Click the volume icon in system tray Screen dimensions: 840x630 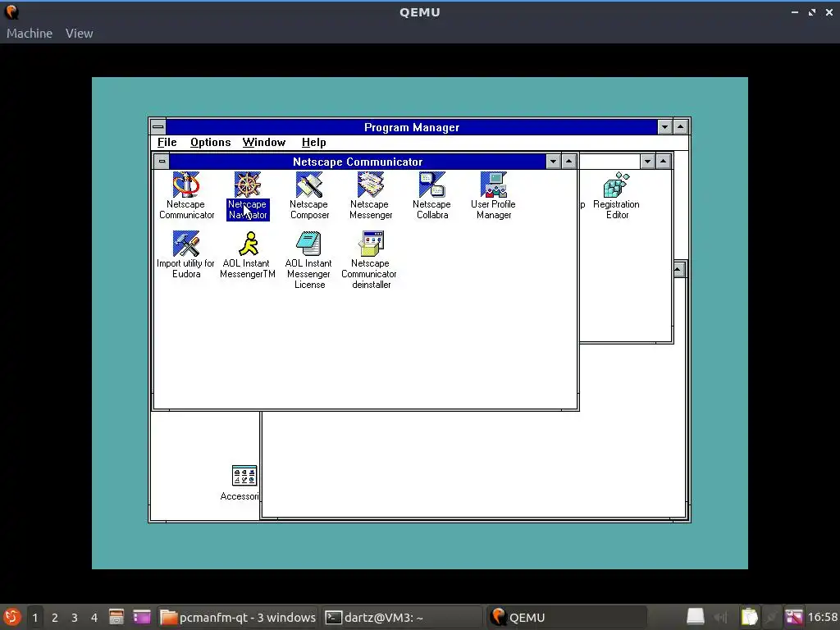click(720, 618)
